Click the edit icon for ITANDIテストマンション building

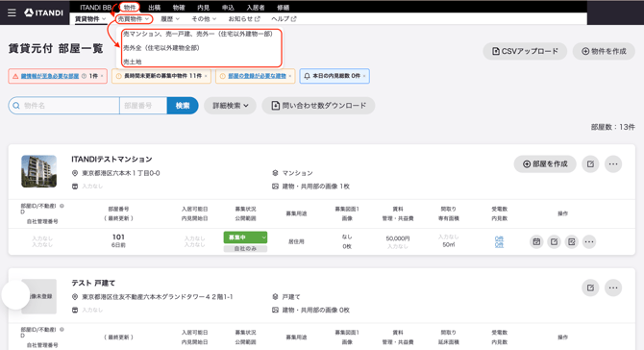(x=590, y=163)
